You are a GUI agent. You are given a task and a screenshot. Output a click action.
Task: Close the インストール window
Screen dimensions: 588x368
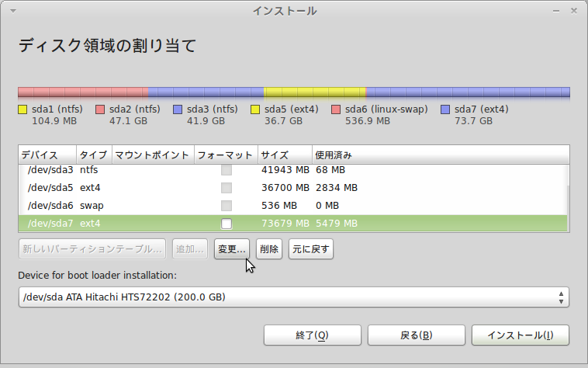(574, 11)
